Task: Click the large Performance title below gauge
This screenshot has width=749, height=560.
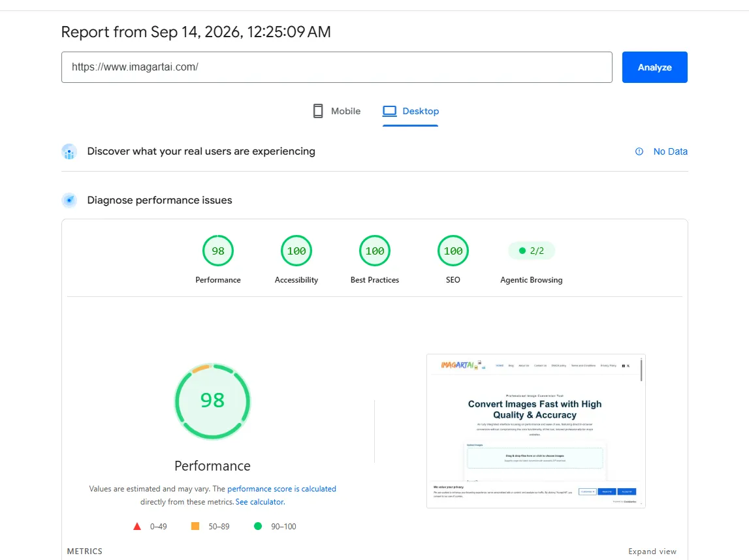Action: point(212,466)
